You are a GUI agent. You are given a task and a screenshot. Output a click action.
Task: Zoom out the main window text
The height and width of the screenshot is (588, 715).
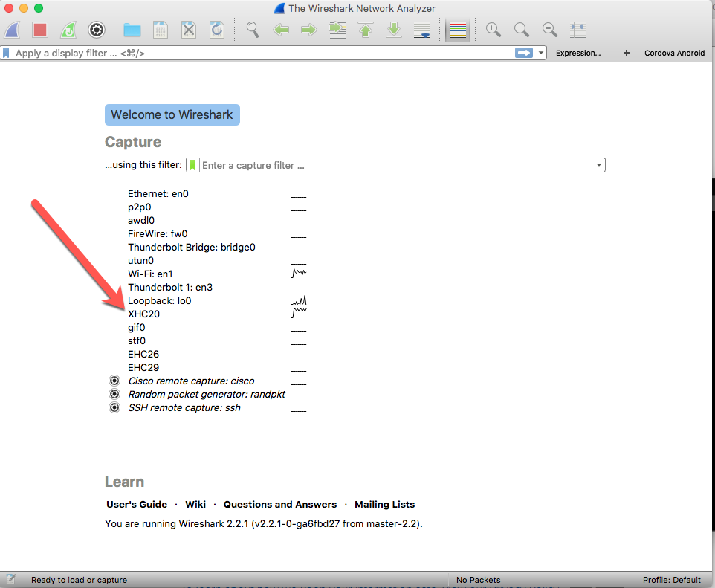click(x=521, y=30)
